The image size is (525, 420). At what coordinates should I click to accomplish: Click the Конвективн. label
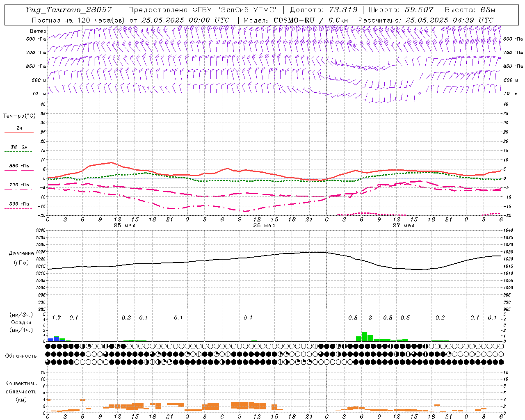(21, 383)
